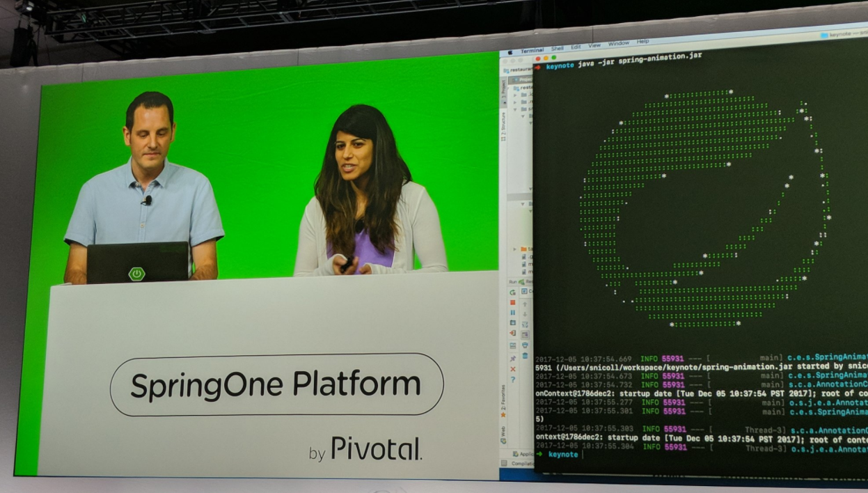
Task: Click the Rerun icon in the IDE Run panel
Action: coord(513,292)
